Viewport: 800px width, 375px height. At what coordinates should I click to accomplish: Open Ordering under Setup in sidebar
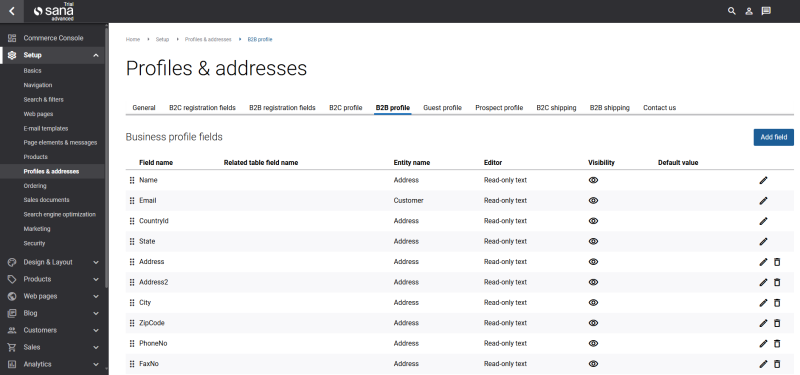pyautogui.click(x=35, y=186)
